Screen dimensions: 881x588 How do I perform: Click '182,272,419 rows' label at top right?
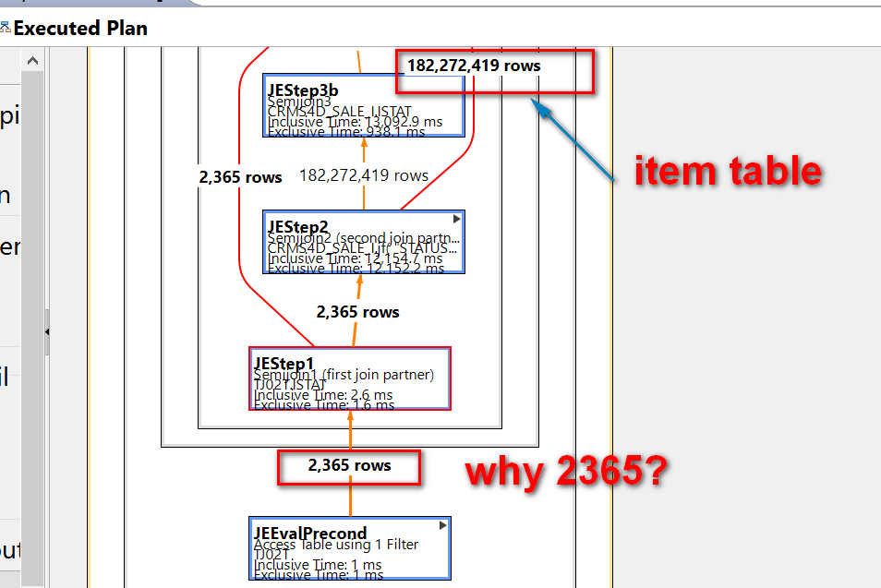(474, 66)
